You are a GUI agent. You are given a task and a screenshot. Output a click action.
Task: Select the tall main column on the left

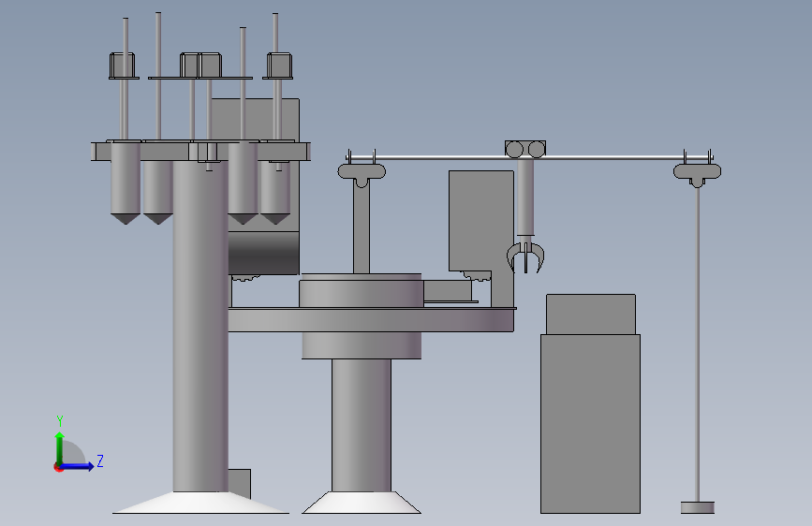[x=200, y=326]
